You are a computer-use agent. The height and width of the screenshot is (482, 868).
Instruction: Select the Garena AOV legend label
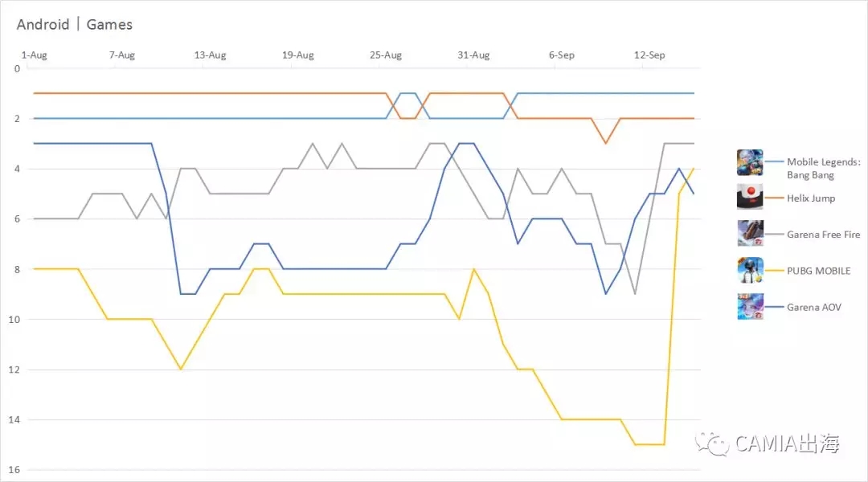[813, 307]
